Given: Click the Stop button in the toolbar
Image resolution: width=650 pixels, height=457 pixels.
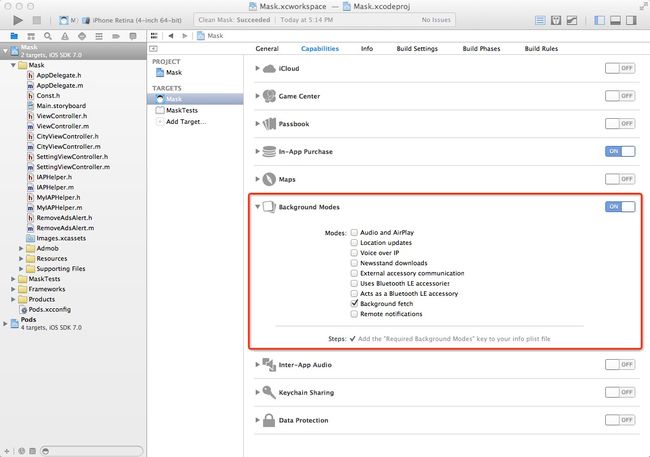Looking at the screenshot, I should pos(36,20).
